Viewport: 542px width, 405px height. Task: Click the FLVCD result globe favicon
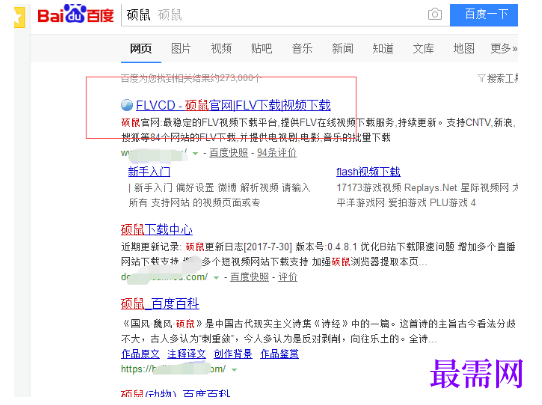coord(127,105)
